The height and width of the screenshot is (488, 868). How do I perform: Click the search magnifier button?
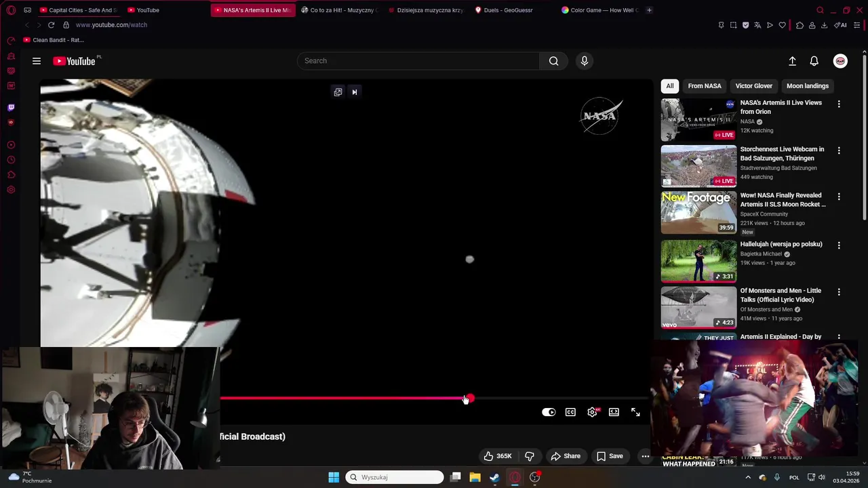click(554, 61)
